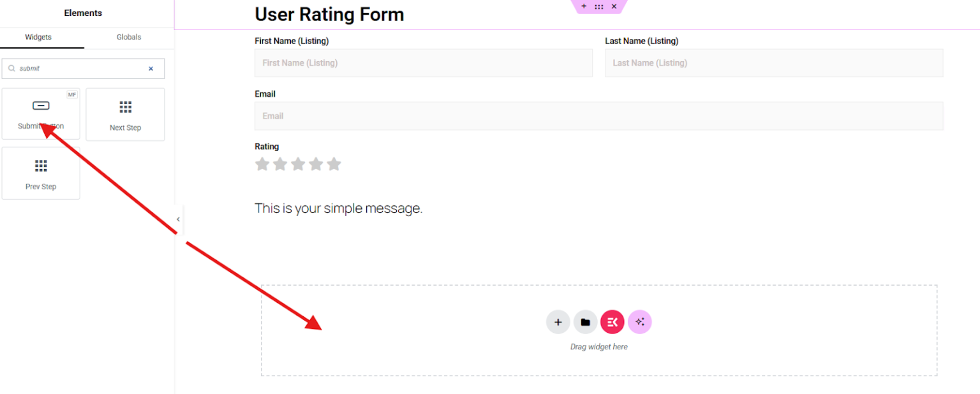Viewport: 980px width, 394px height.
Task: Delete the section with the top x icon
Action: click(614, 6)
